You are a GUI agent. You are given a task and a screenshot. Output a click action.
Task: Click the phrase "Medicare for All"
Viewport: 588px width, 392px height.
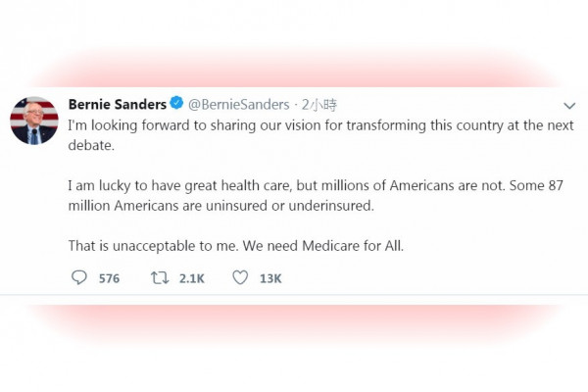[x=351, y=247]
